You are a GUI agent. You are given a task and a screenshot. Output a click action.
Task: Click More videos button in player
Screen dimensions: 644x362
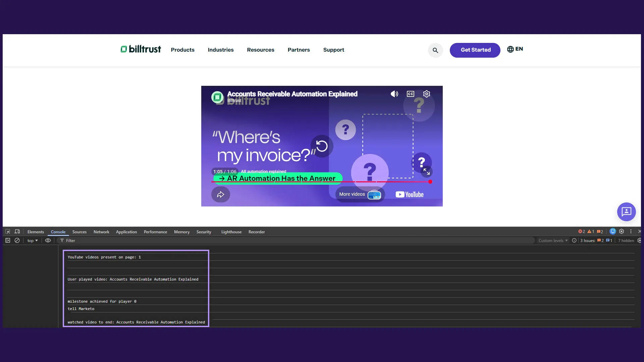[x=360, y=194]
